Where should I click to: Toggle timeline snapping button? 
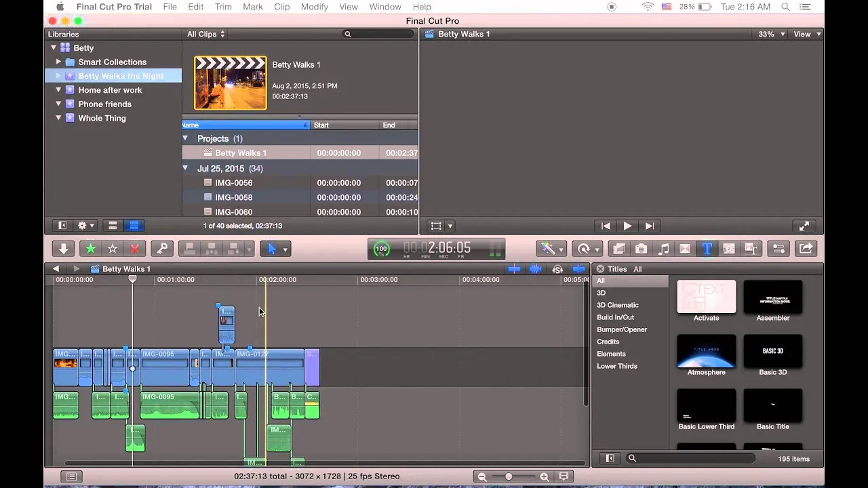click(x=579, y=269)
